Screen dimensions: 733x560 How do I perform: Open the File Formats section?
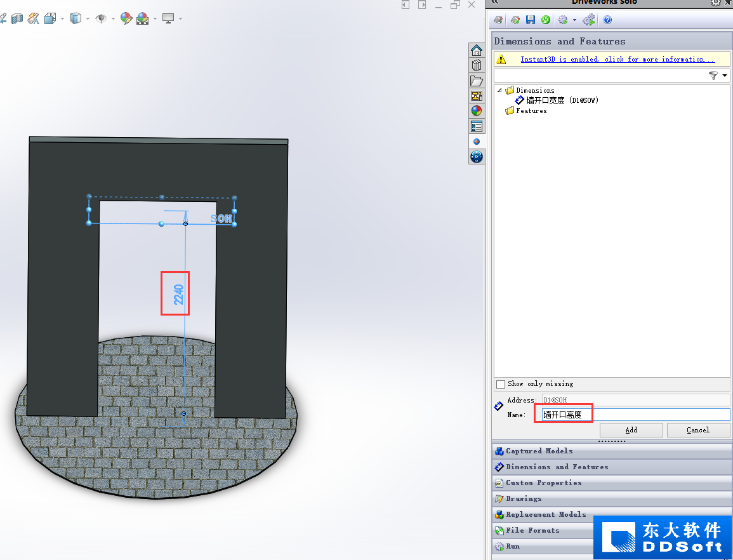[543, 531]
